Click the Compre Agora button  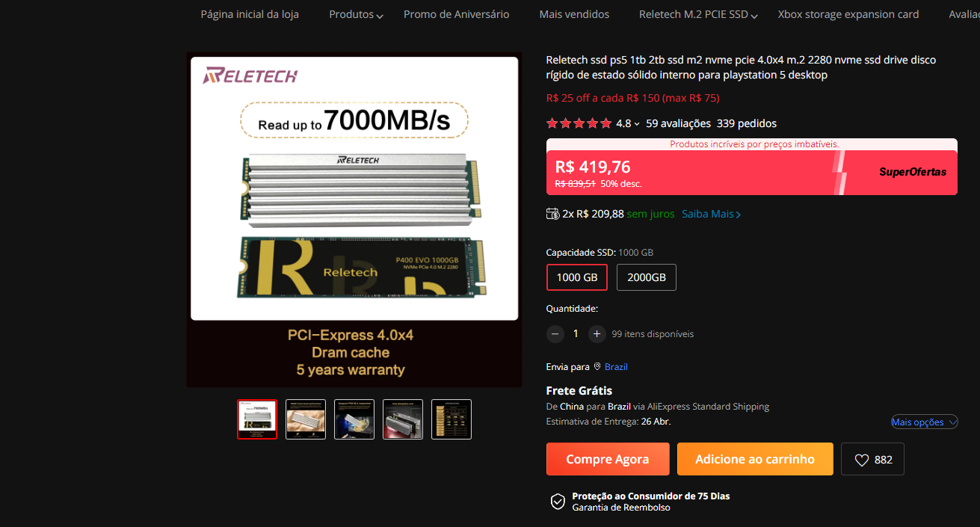tap(608, 459)
